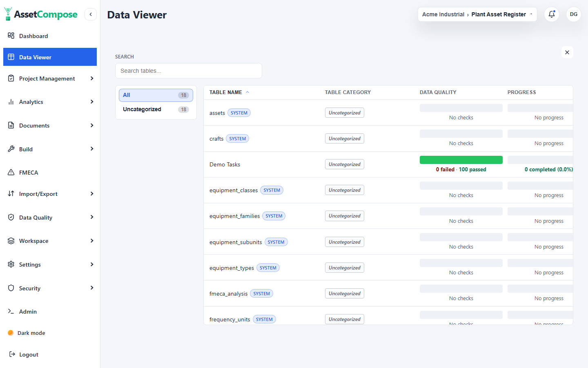Image resolution: width=588 pixels, height=368 pixels.
Task: Click the Documents file icon
Action: [x=11, y=125]
